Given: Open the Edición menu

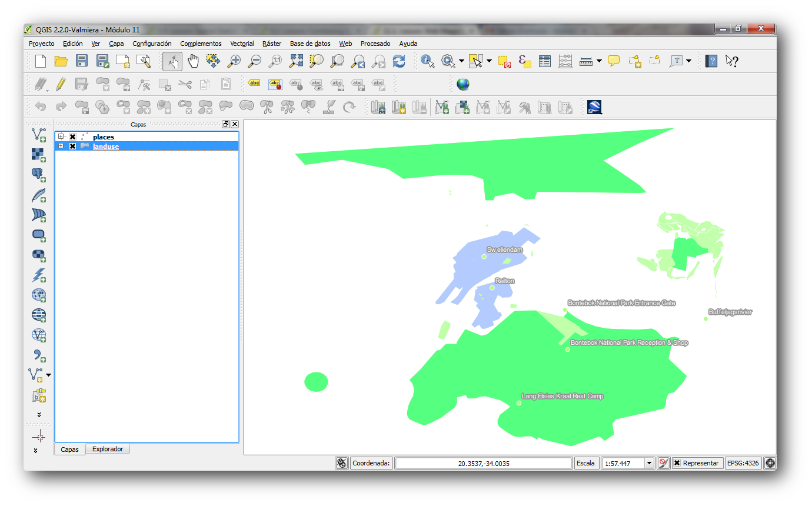Looking at the screenshot, I should [73, 44].
